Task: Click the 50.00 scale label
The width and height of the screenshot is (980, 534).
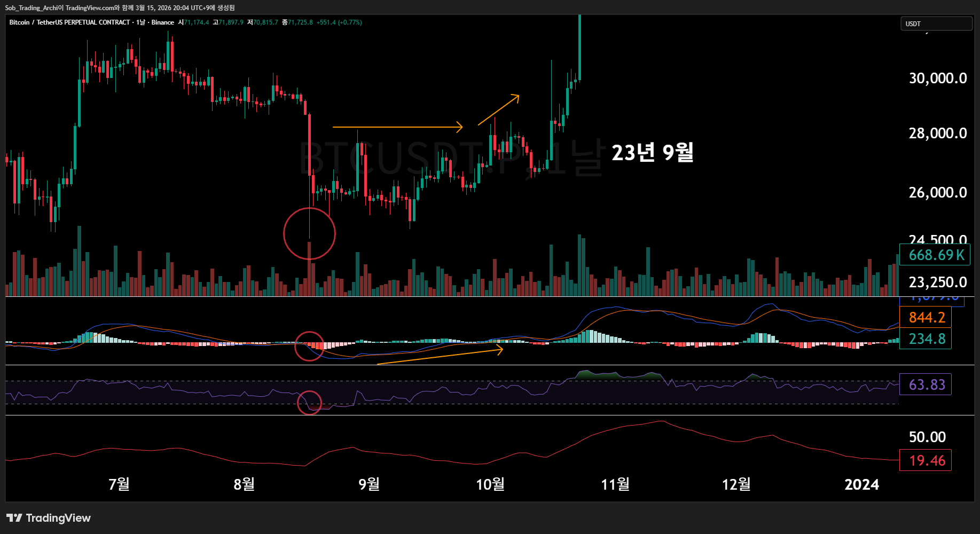Action: (928, 437)
